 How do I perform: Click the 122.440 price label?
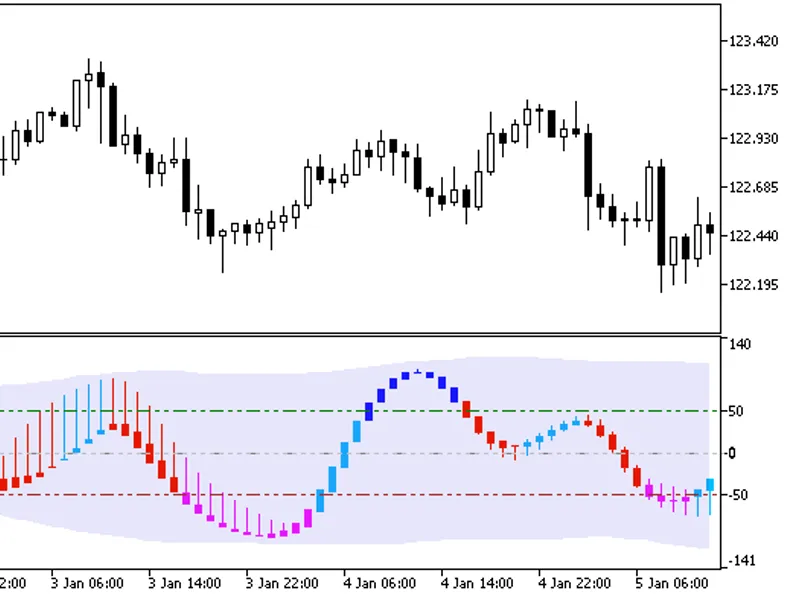[754, 236]
